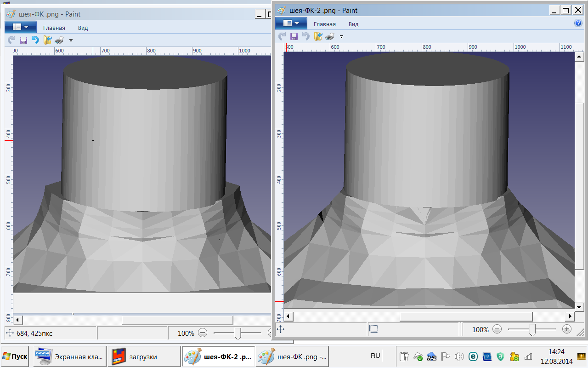The width and height of the screenshot is (588, 368).
Task: Open Paint help in шея-ФК-2 window
Action: click(578, 23)
